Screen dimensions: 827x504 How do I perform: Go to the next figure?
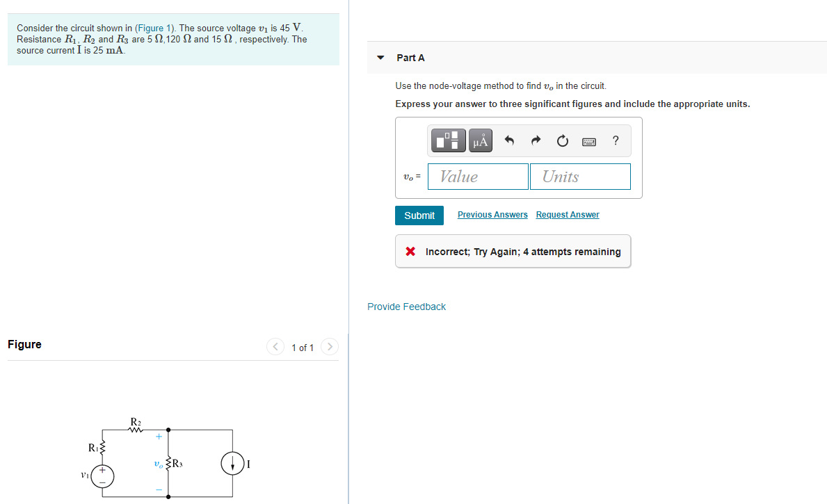[330, 346]
